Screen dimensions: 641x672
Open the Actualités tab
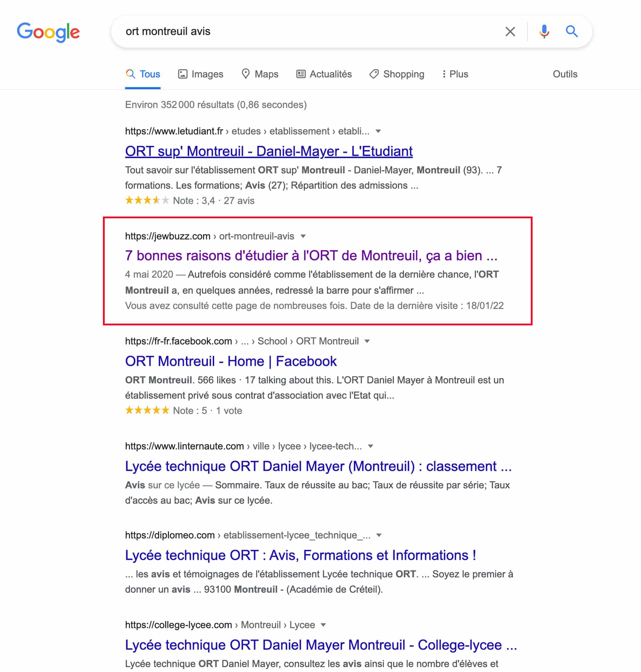(324, 74)
